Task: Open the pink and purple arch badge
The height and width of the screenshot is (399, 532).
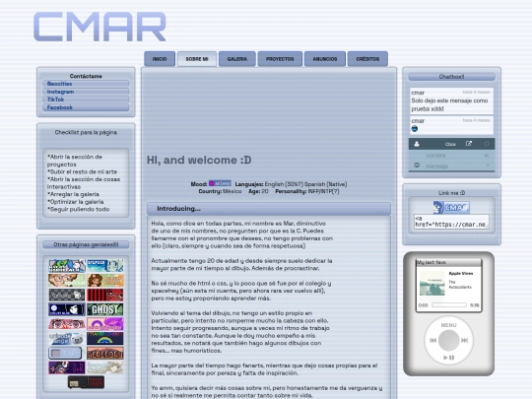Action: click(105, 324)
